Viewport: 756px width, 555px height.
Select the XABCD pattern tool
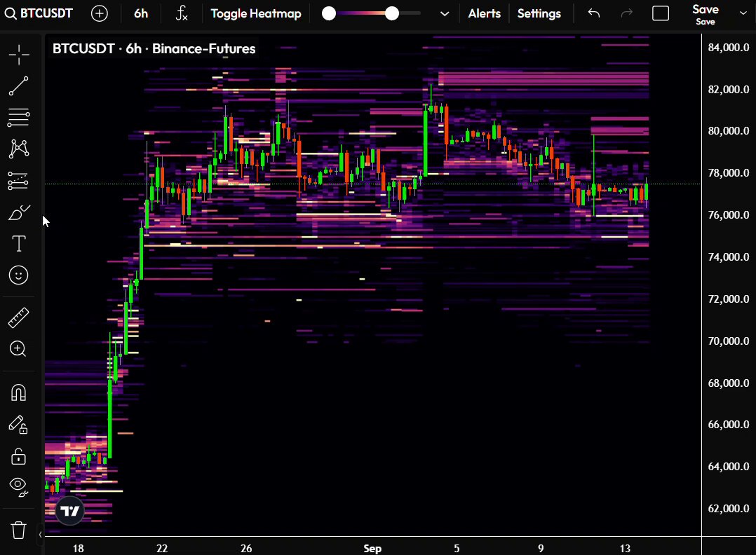[x=19, y=149]
